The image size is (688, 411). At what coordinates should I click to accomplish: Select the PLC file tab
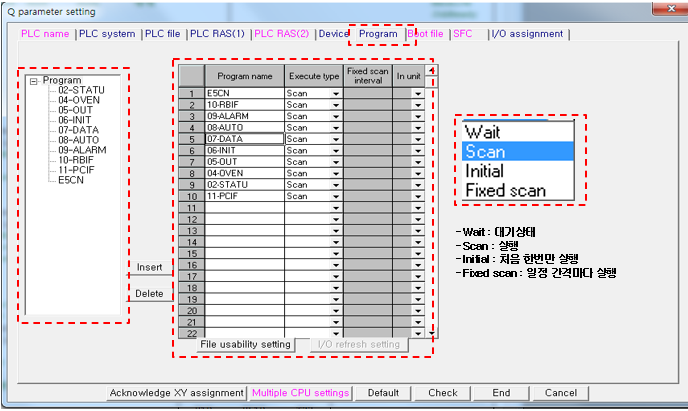(x=162, y=34)
